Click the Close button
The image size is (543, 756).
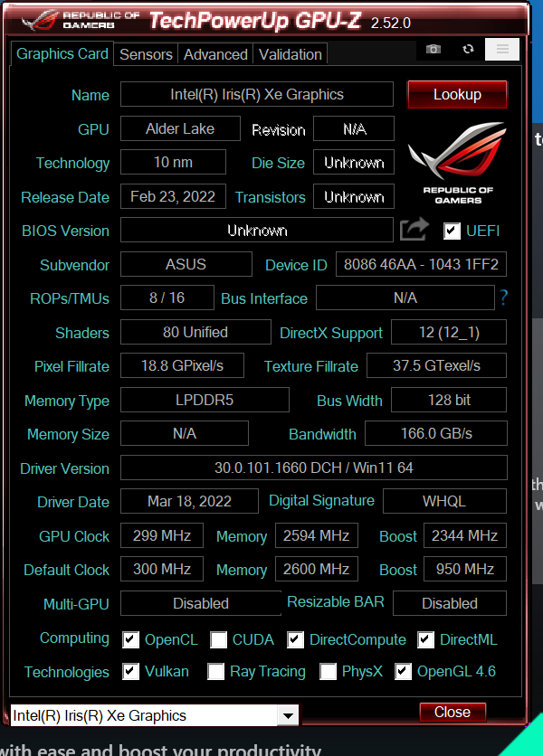pos(452,712)
